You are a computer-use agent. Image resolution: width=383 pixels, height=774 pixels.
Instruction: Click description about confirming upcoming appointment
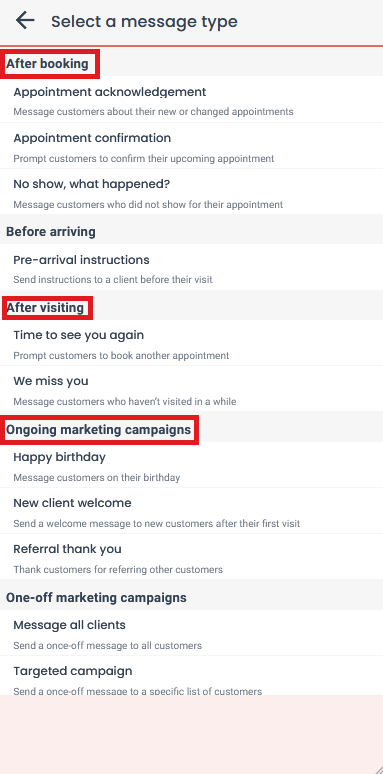(x=144, y=159)
